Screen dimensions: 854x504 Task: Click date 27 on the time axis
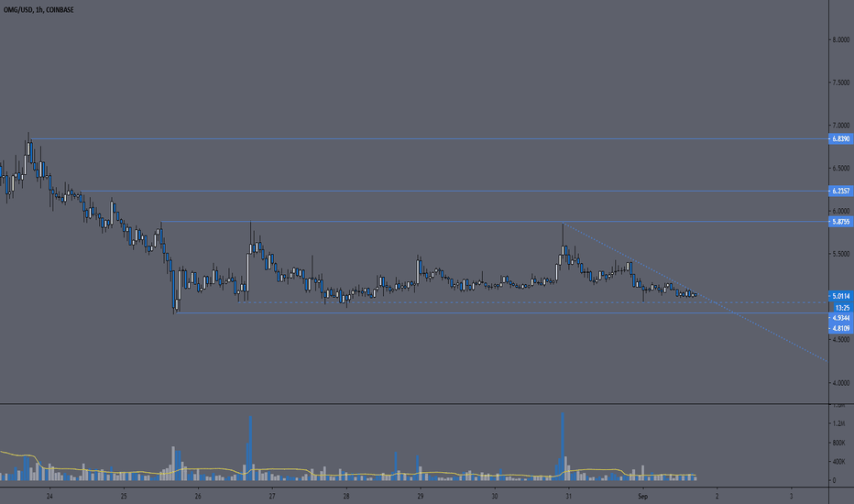tap(272, 497)
